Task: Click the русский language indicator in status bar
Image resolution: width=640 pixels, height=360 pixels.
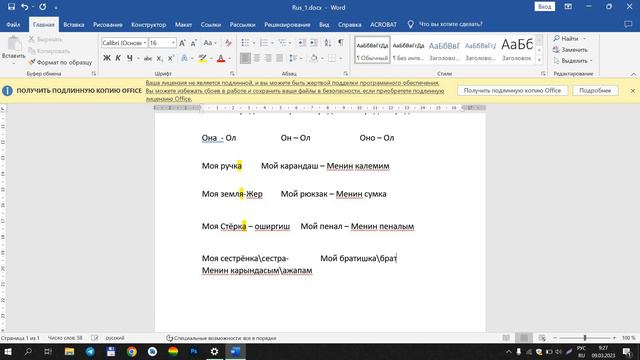Action: pos(115,338)
